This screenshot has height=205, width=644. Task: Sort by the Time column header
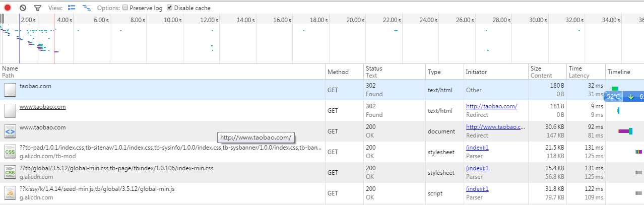[x=586, y=72]
